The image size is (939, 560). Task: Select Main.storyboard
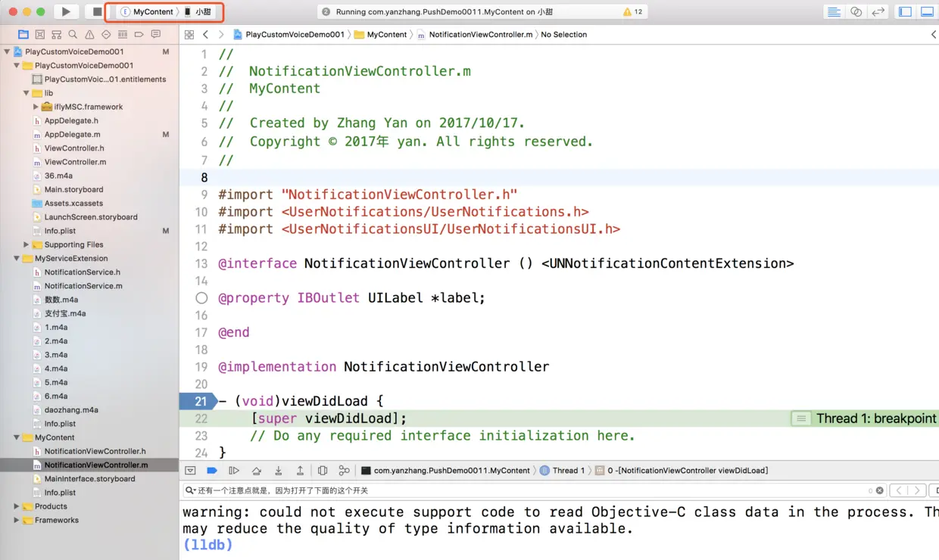click(x=73, y=189)
